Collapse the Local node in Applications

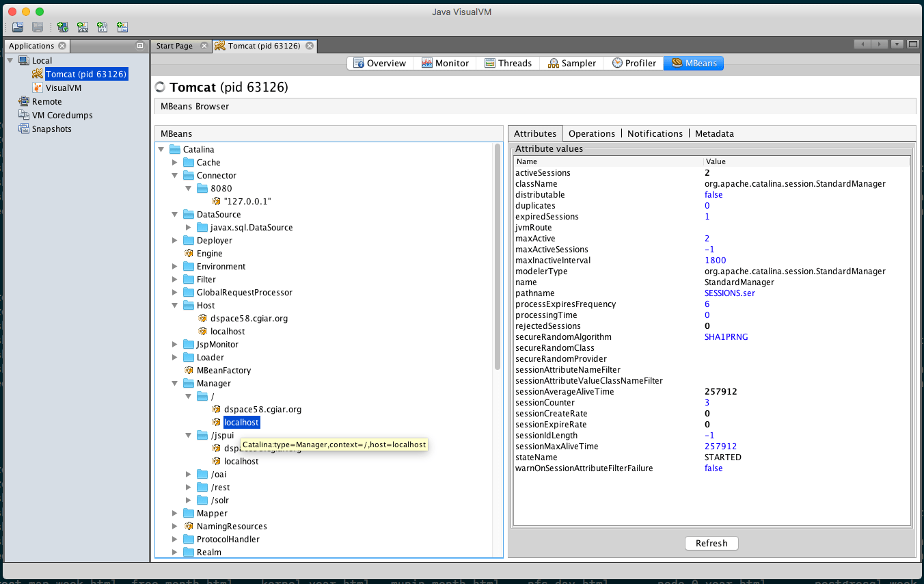point(10,61)
